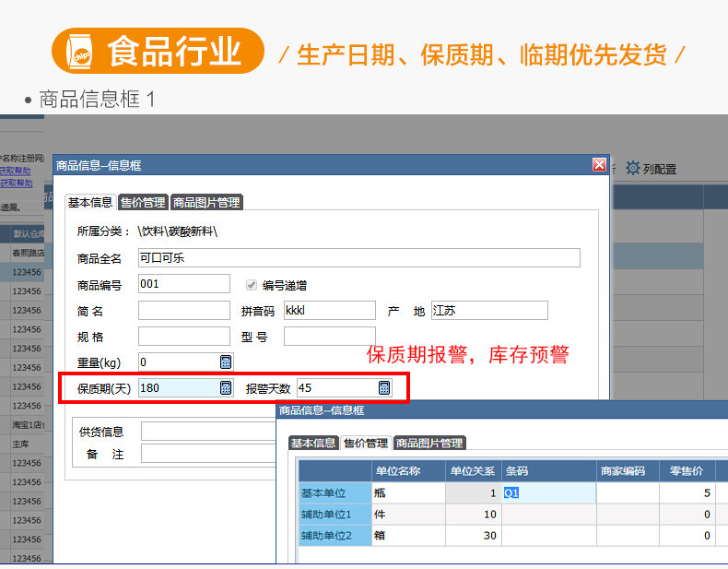Click the 条码 column header

[x=549, y=471]
